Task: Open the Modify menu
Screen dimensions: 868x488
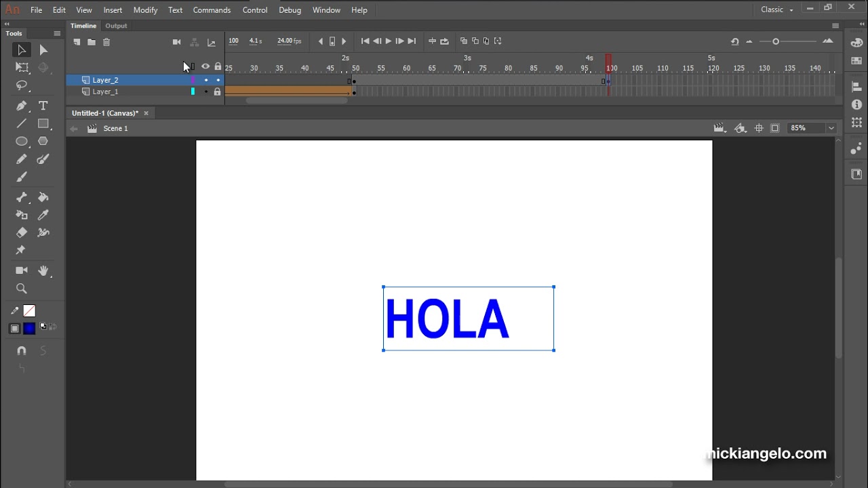Action: pyautogui.click(x=145, y=10)
